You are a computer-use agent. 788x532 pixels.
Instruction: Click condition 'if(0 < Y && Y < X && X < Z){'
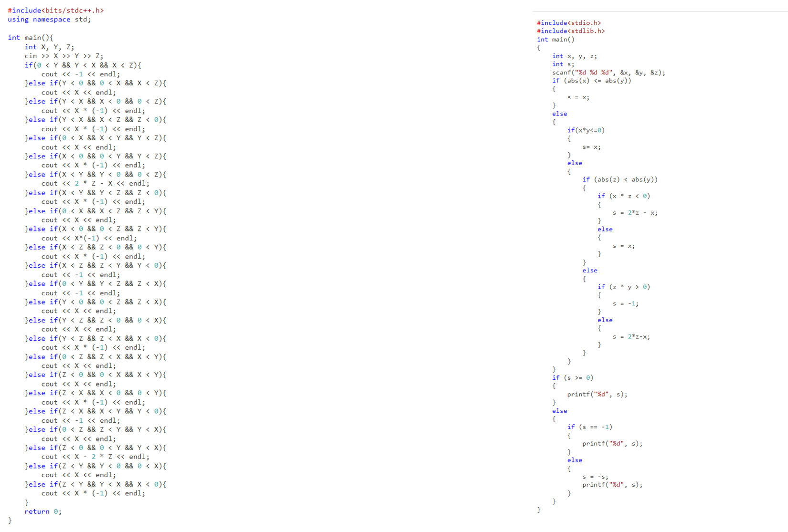[x=83, y=65]
